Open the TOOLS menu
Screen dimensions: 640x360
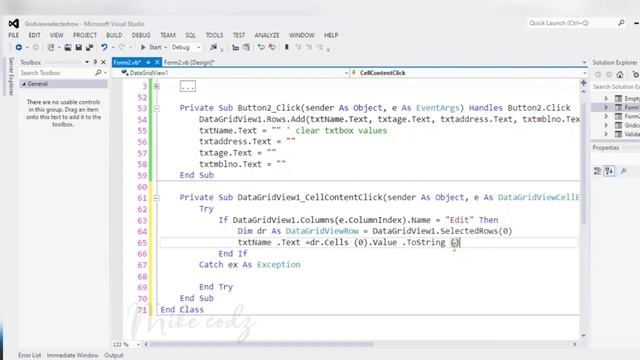point(214,36)
